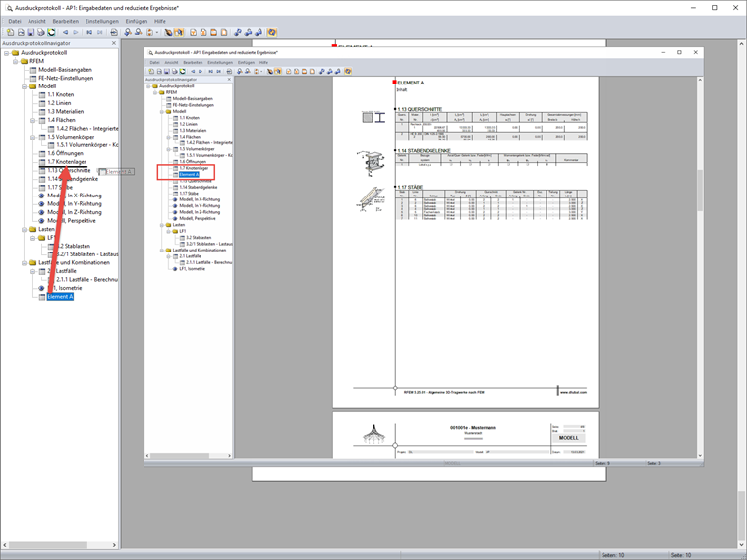
Task: Click the yellow folder icon of Lasten
Action: (32, 230)
